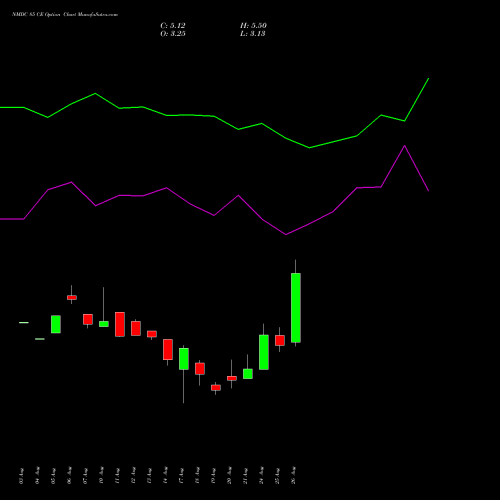500x500 pixels.
Task: Click the 12 Aug date axis label
Action: point(133,476)
